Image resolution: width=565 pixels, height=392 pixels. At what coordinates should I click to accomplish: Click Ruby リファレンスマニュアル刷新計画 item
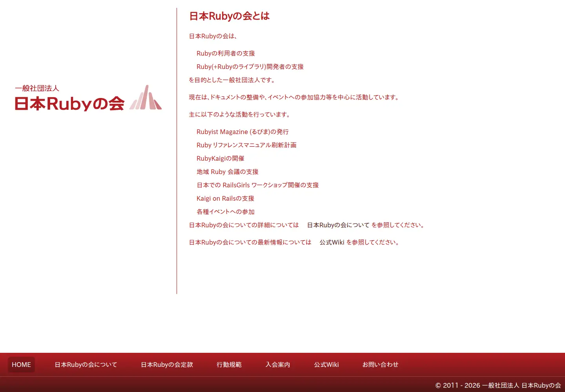pyautogui.click(x=246, y=145)
